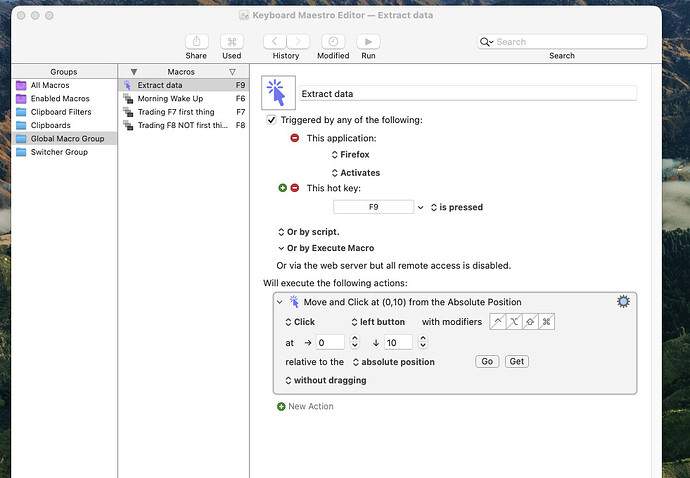
Task: Open the is pressed dropdown
Action: [457, 207]
